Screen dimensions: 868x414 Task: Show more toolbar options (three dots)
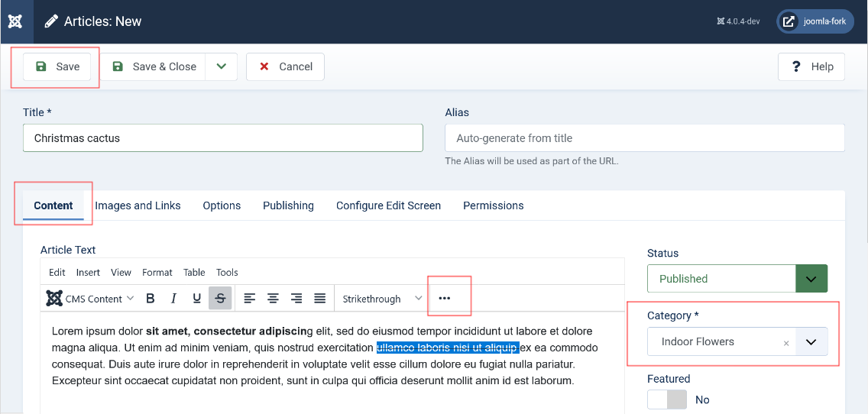pyautogui.click(x=445, y=299)
